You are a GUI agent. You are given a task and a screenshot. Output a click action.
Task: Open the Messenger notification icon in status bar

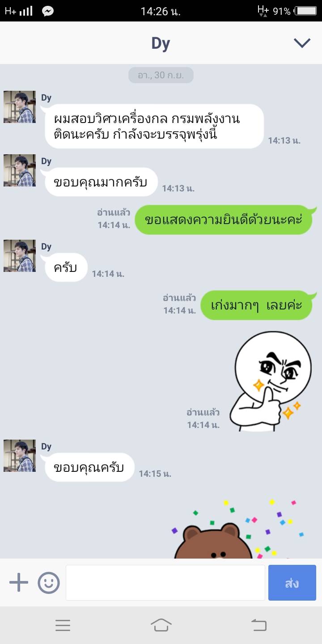click(48, 11)
